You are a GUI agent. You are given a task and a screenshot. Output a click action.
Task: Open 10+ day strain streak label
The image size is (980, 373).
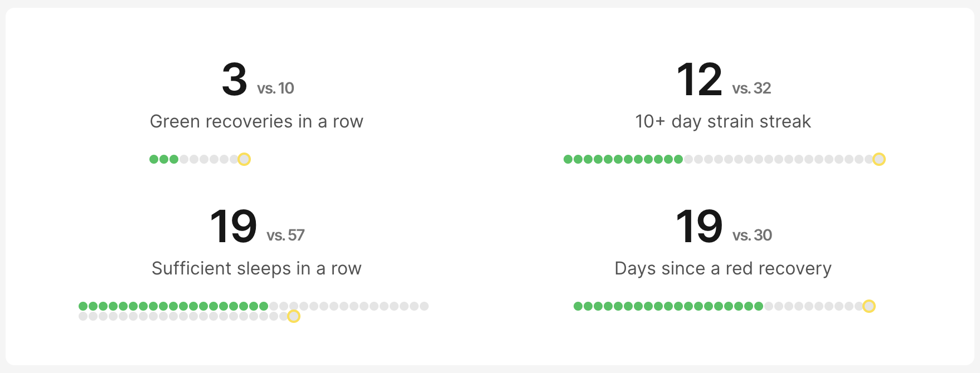tap(723, 122)
